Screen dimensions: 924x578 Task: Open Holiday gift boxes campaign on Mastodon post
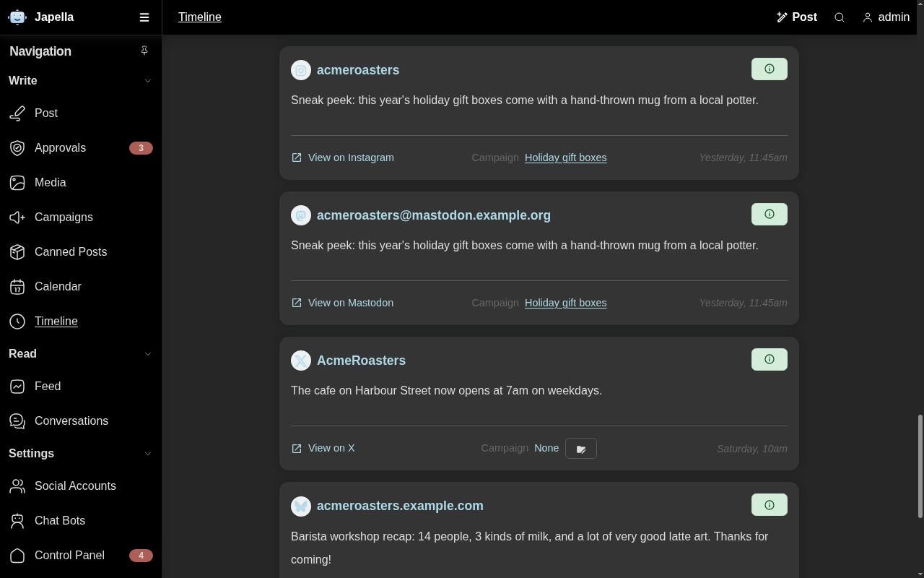[565, 303]
